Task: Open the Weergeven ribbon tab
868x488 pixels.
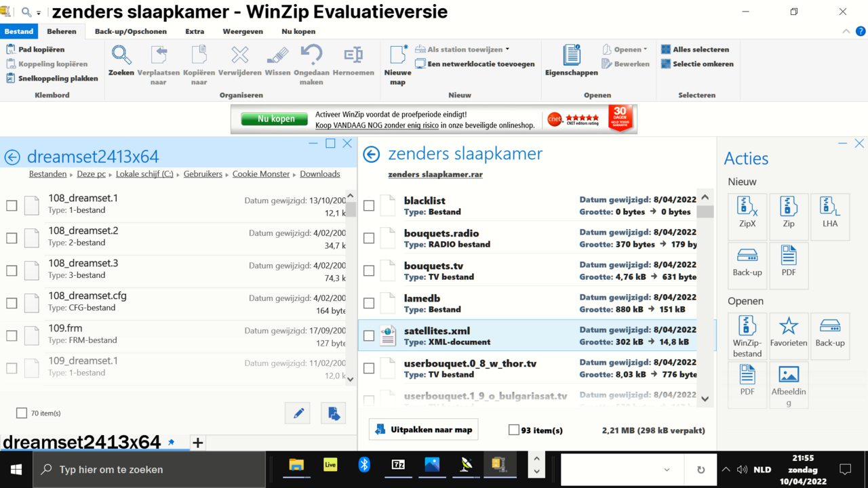Action: (x=243, y=31)
